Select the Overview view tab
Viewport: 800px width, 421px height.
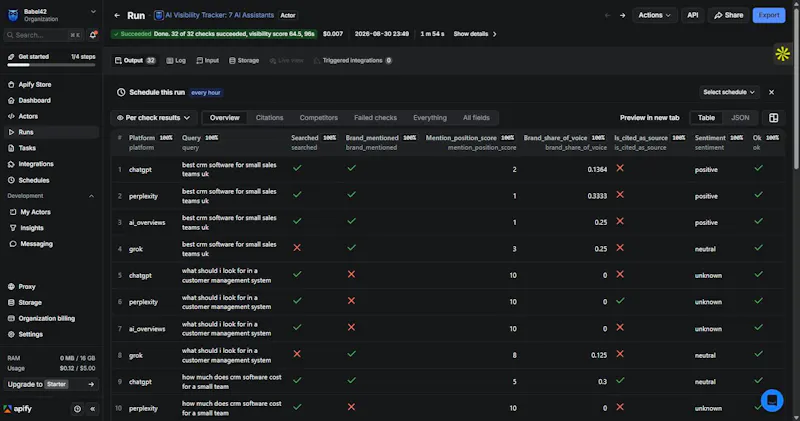coord(224,118)
